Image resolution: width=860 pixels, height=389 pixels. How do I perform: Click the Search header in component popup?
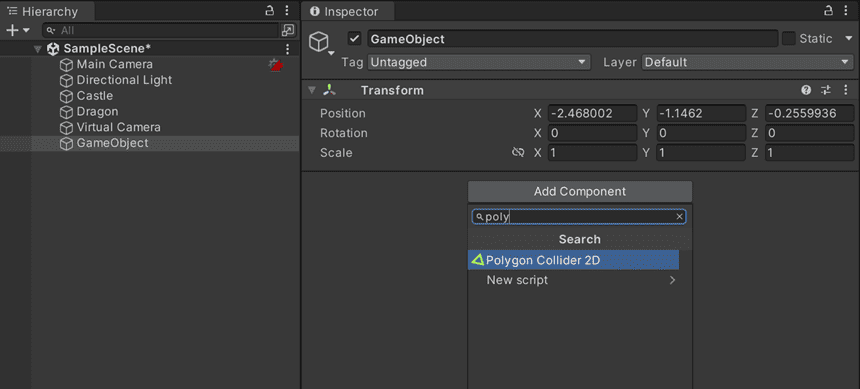coord(580,239)
